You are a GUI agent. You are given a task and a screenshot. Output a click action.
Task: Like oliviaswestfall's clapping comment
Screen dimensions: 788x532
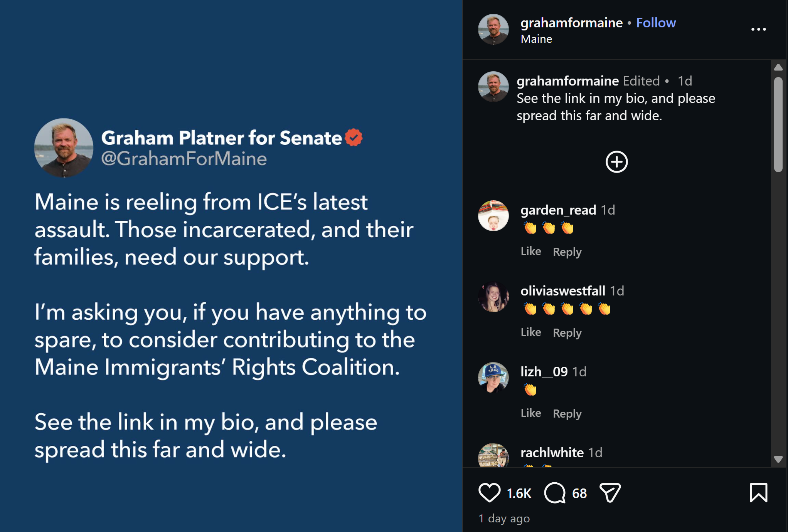point(530,332)
